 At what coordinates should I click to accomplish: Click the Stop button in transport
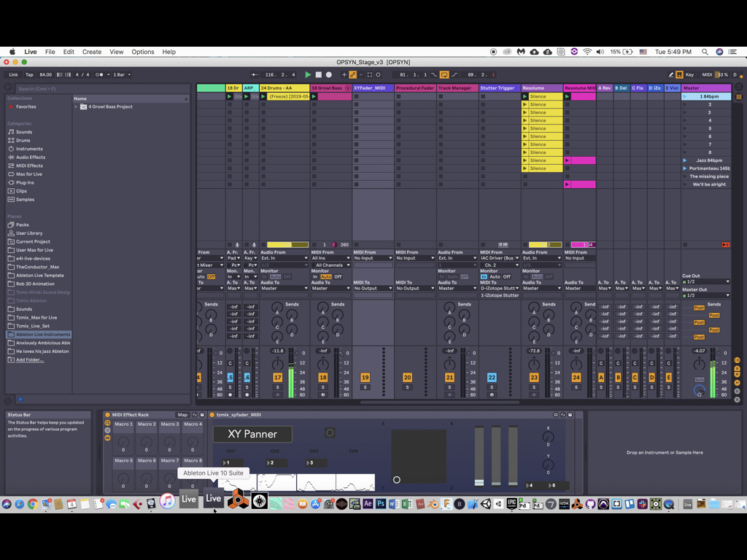pos(318,74)
